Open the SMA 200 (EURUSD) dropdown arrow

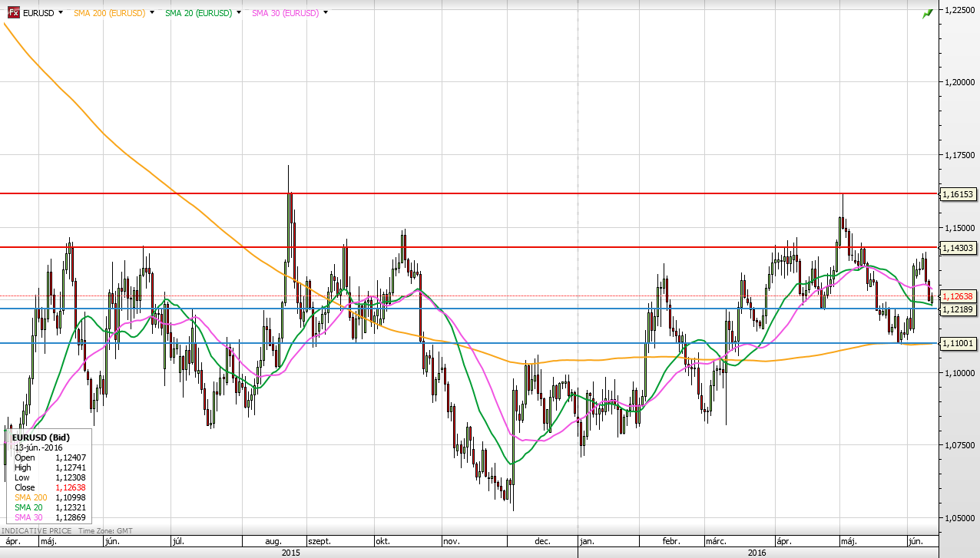coord(153,13)
